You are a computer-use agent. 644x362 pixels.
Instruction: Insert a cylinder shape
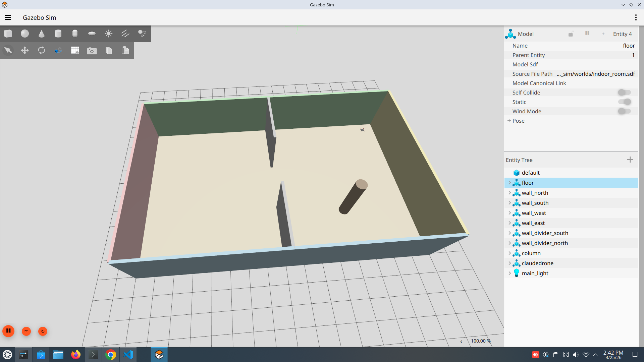58,34
